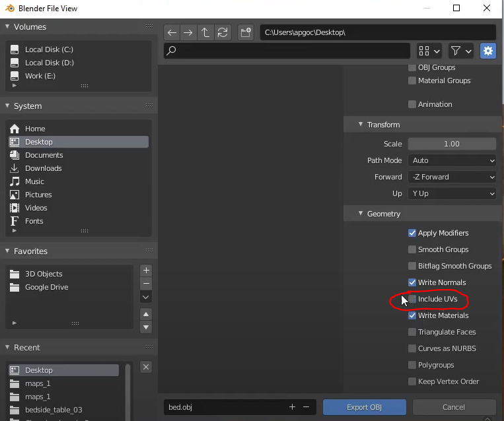
Task: Click Export OBJ button
Action: click(364, 407)
